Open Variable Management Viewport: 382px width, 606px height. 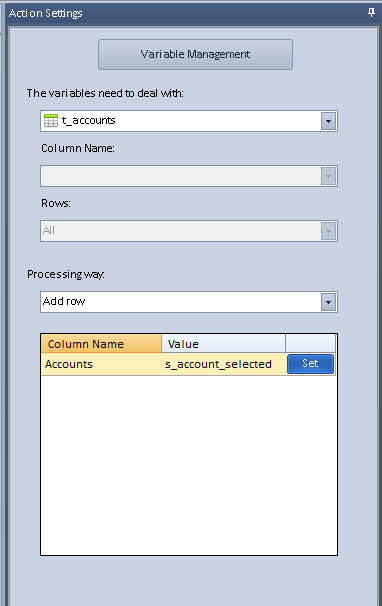pos(195,54)
